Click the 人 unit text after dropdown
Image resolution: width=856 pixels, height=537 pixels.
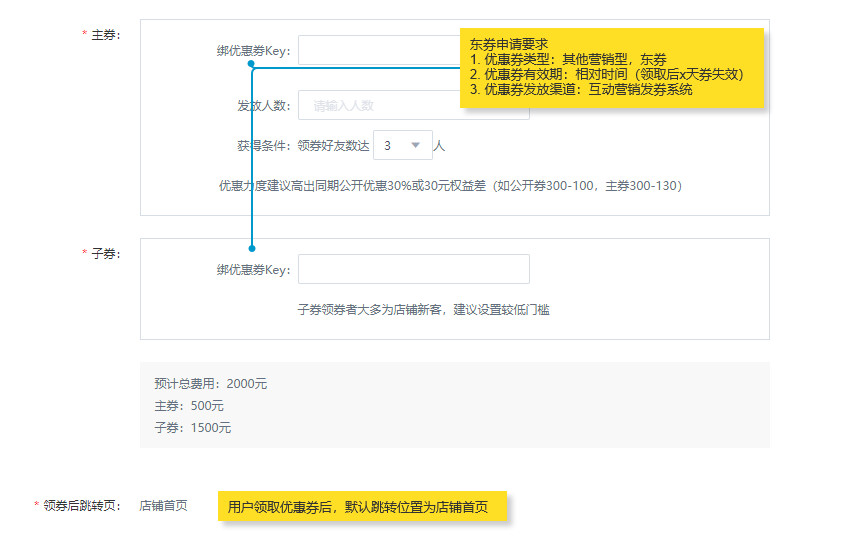(x=439, y=145)
